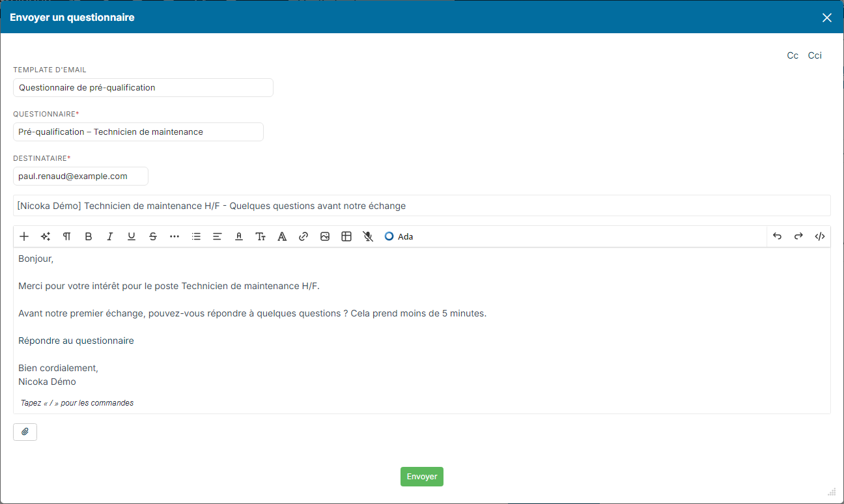Toggle italic formatting
This screenshot has height=504, width=844.
(110, 236)
